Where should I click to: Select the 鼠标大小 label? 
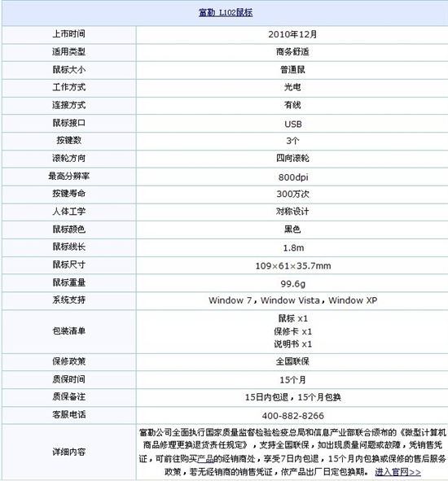(68, 69)
